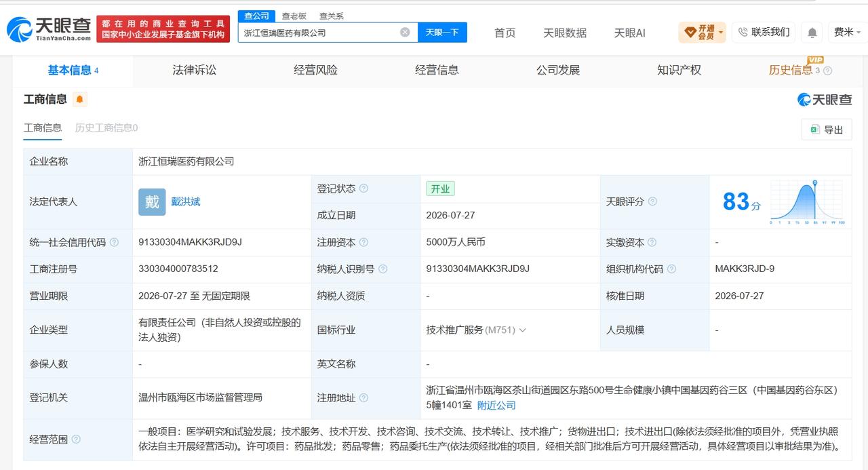Click the 开业 status badge

(440, 189)
